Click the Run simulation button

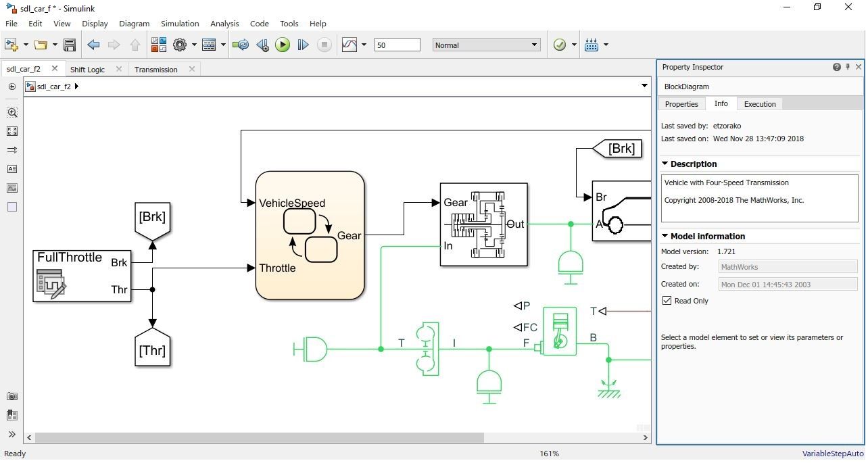point(283,45)
